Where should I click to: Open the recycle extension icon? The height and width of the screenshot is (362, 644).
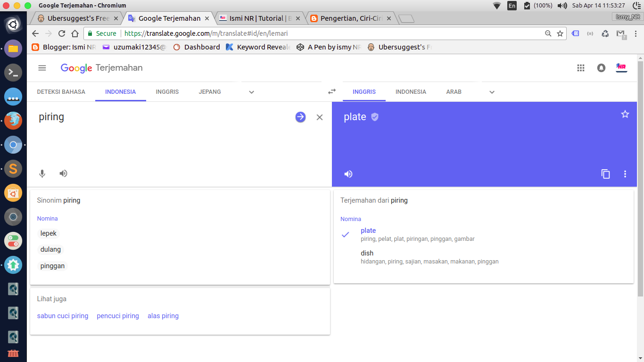[x=605, y=33]
